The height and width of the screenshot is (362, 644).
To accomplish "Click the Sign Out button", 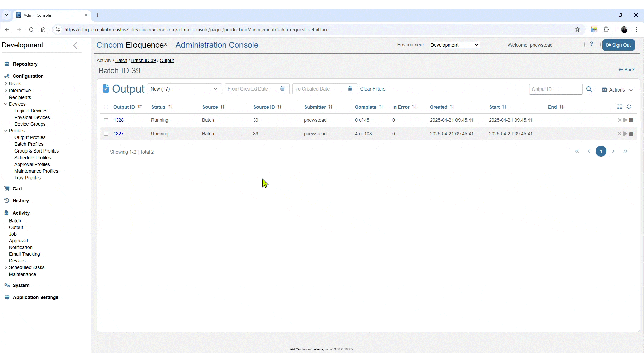I will (x=619, y=45).
